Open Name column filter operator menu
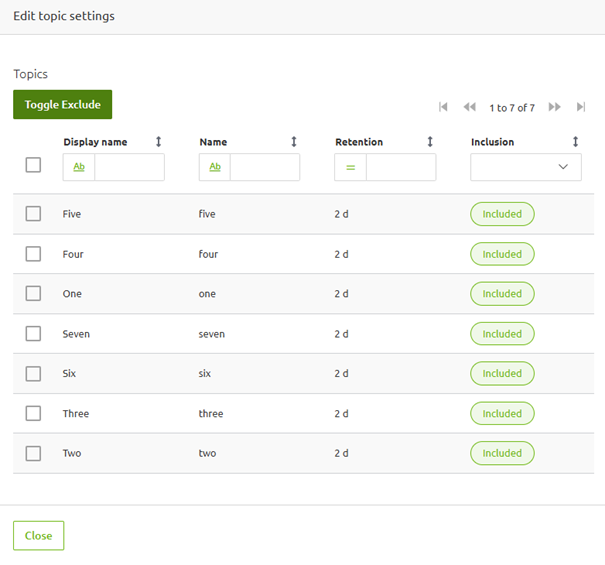Screen dimensions: 605x565 click(215, 167)
